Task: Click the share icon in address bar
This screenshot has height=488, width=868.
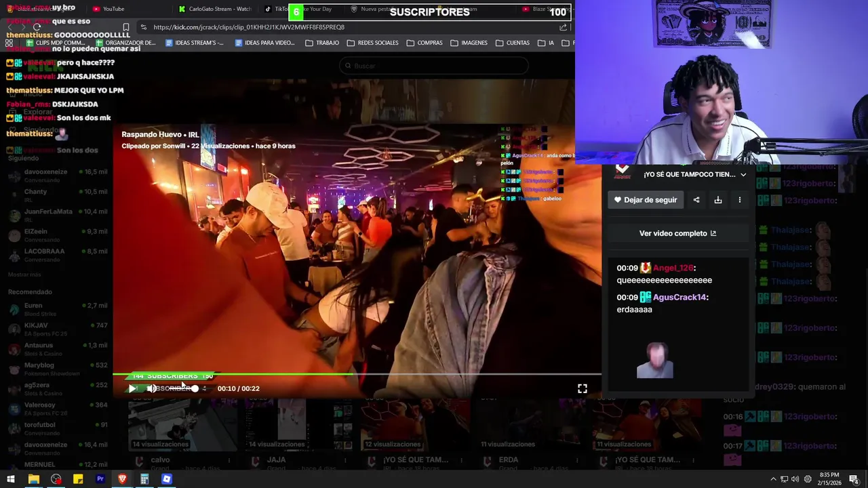Action: tap(563, 27)
